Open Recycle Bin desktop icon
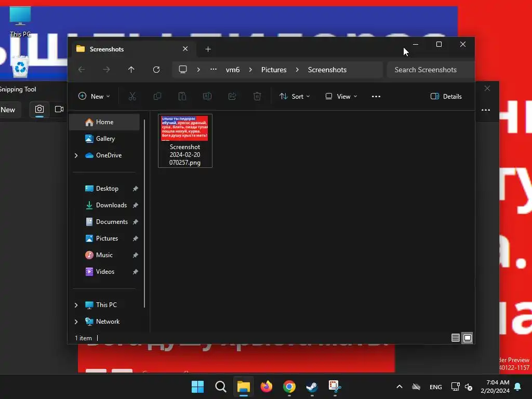 [x=20, y=66]
